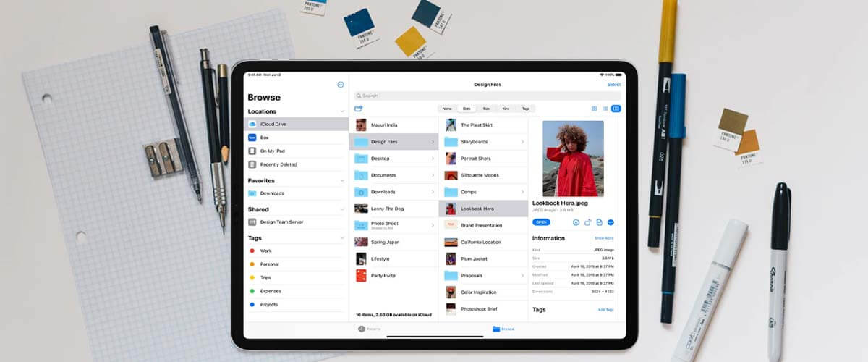Expand chevron on Comps row
Screen dimensions: 868x362
point(522,192)
